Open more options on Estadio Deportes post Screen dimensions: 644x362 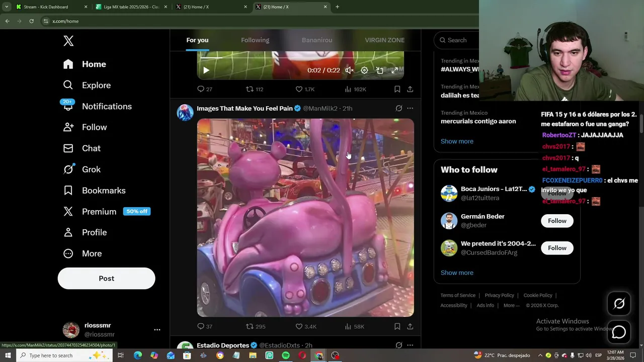click(410, 345)
